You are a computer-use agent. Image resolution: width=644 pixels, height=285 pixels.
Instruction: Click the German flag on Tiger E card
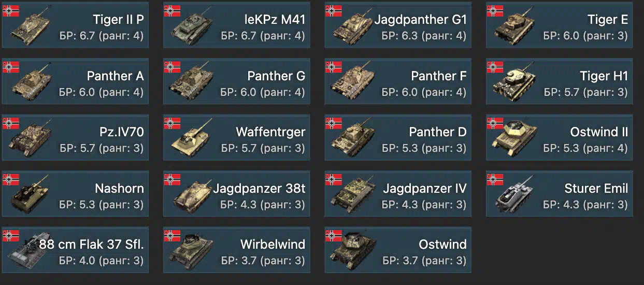point(495,11)
